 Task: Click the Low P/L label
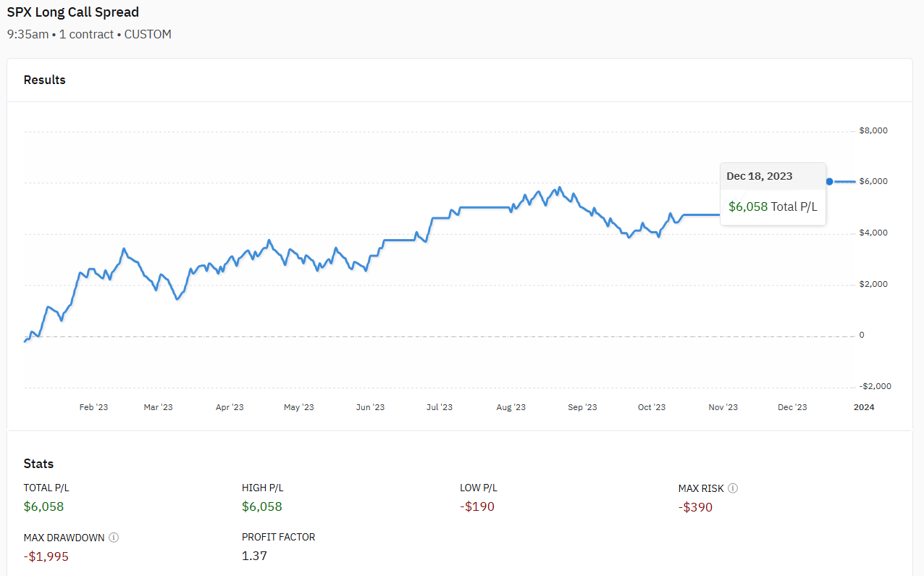pos(479,488)
